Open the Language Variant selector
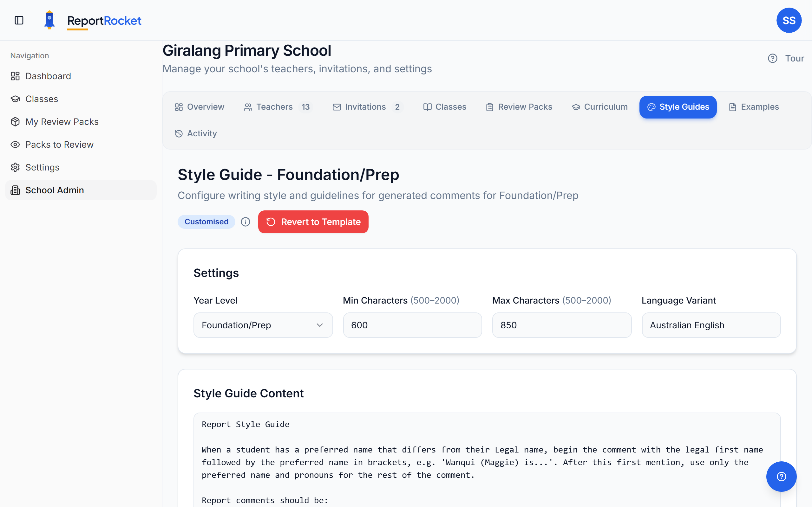The height and width of the screenshot is (507, 812). (711, 325)
